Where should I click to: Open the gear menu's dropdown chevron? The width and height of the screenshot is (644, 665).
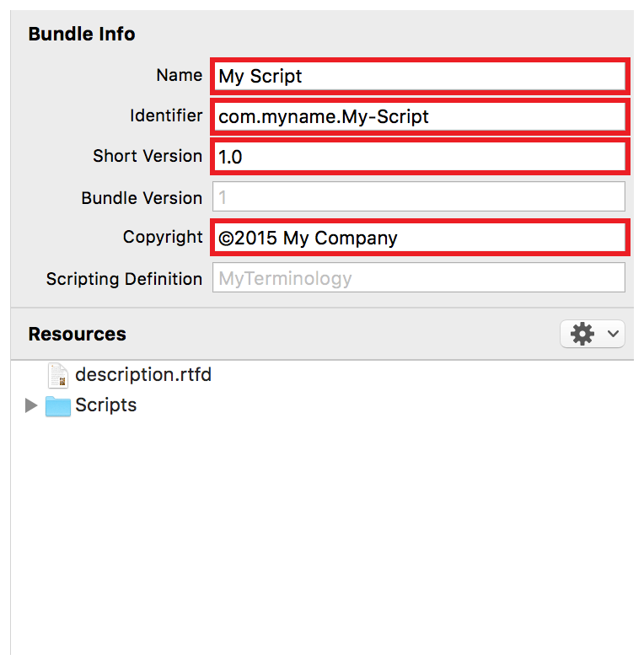[613, 334]
